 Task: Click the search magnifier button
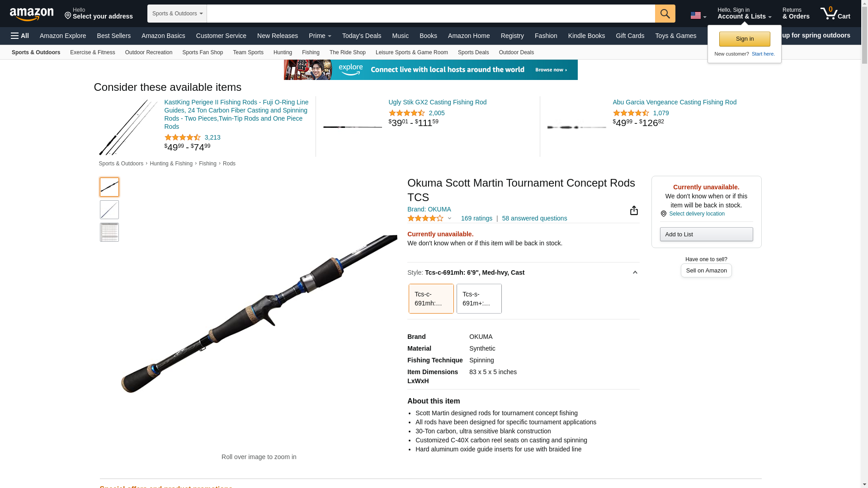tap(665, 14)
